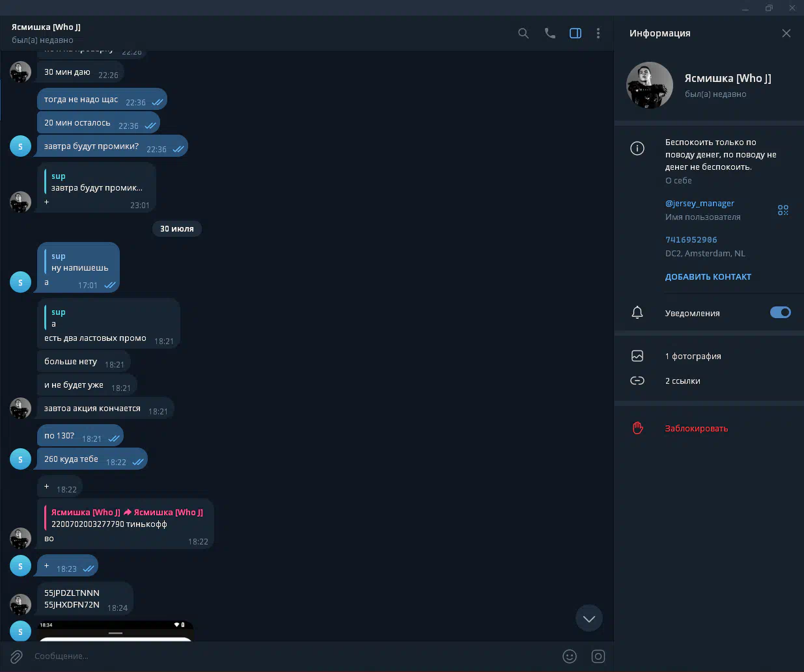Open the @jersey_manager username link
The width and height of the screenshot is (804, 672).
tap(699, 203)
